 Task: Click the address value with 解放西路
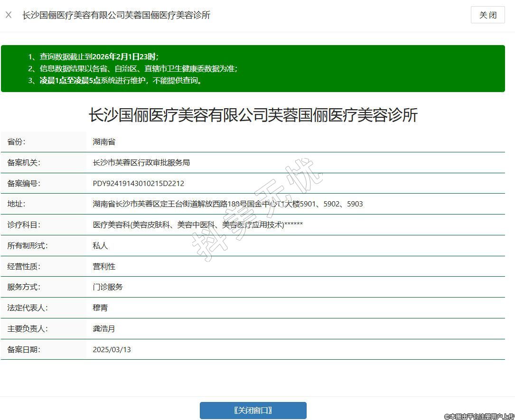(x=227, y=204)
